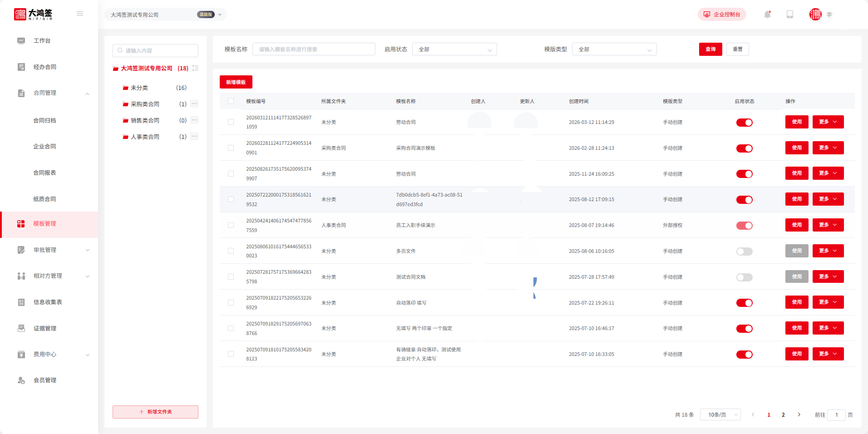Check the select-all checkbox in table header
The width and height of the screenshot is (868, 434).
[231, 101]
